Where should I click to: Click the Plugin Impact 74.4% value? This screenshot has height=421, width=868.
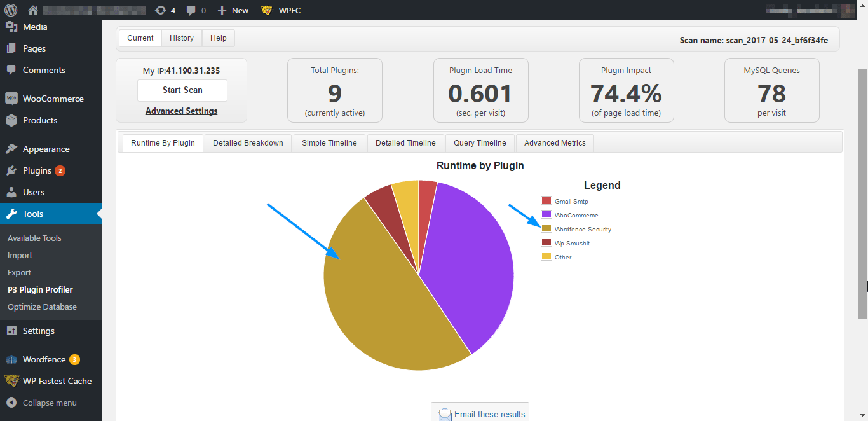pyautogui.click(x=626, y=93)
